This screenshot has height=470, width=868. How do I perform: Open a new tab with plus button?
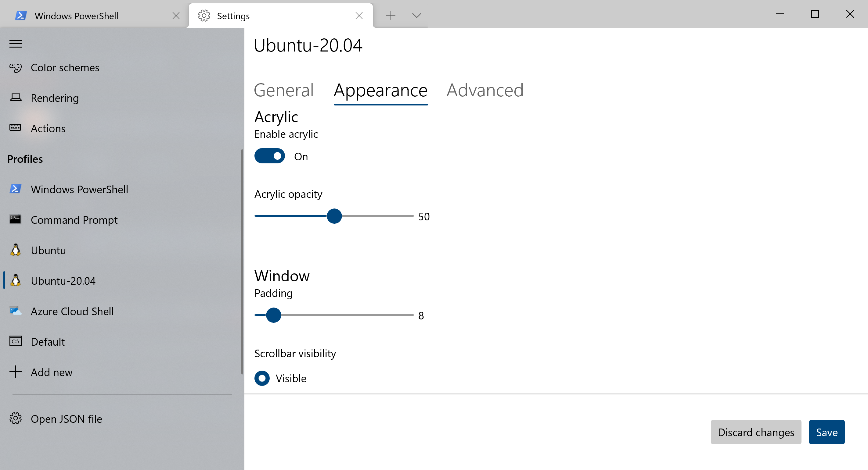(x=391, y=16)
